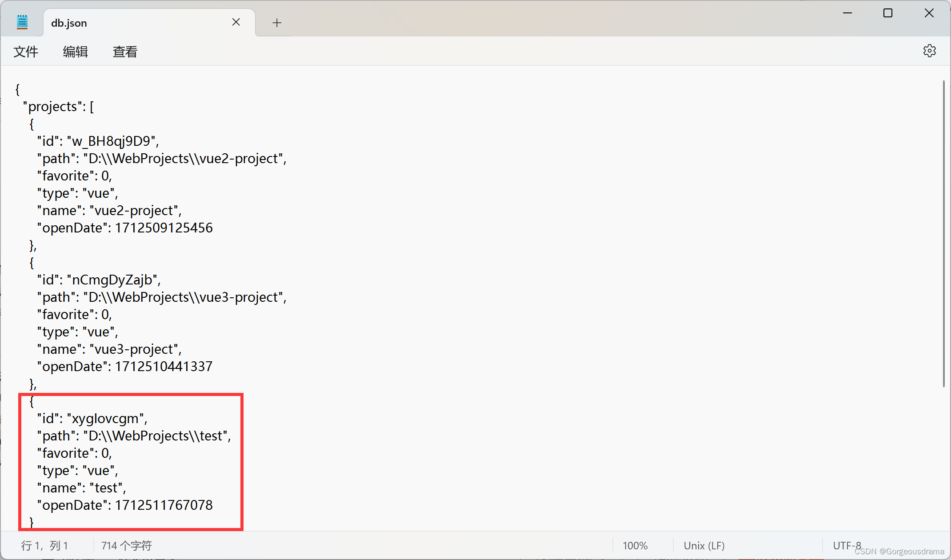Click the 714 个字符 character count
Viewport: 951px width, 560px height.
click(x=127, y=545)
